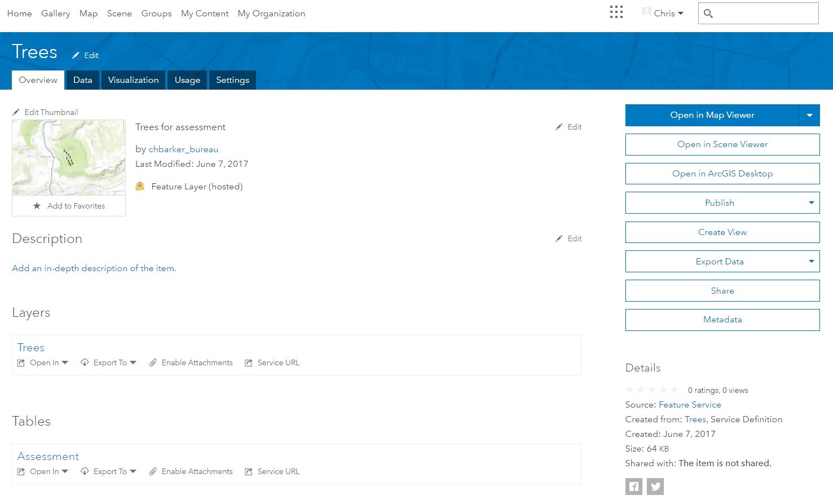The width and height of the screenshot is (833, 504).
Task: Expand the Chris account dropdown
Action: coord(681,14)
